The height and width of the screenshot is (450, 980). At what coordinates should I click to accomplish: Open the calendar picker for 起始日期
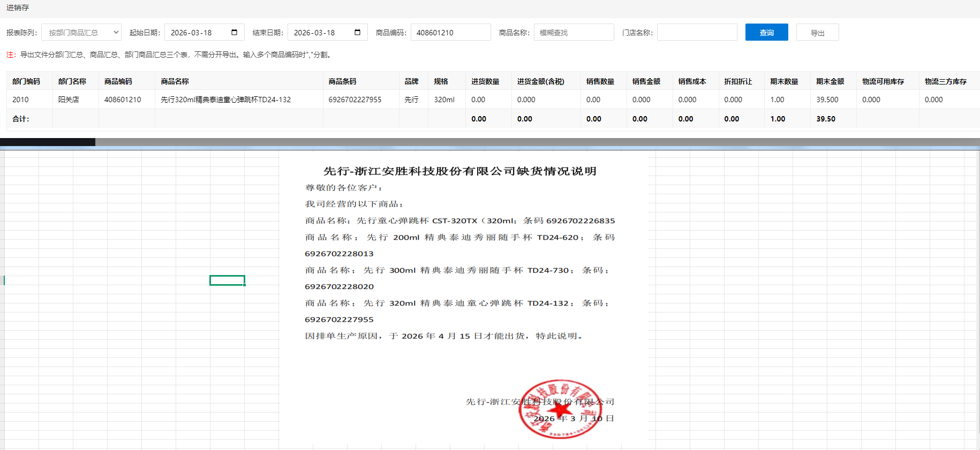coord(234,33)
